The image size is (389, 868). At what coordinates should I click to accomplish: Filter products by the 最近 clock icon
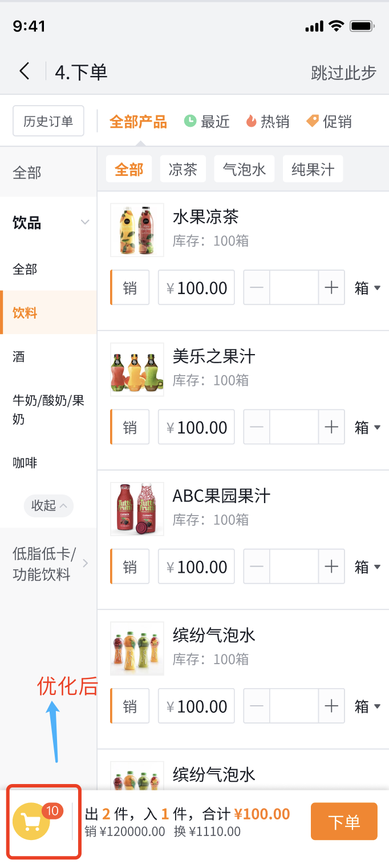[206, 121]
